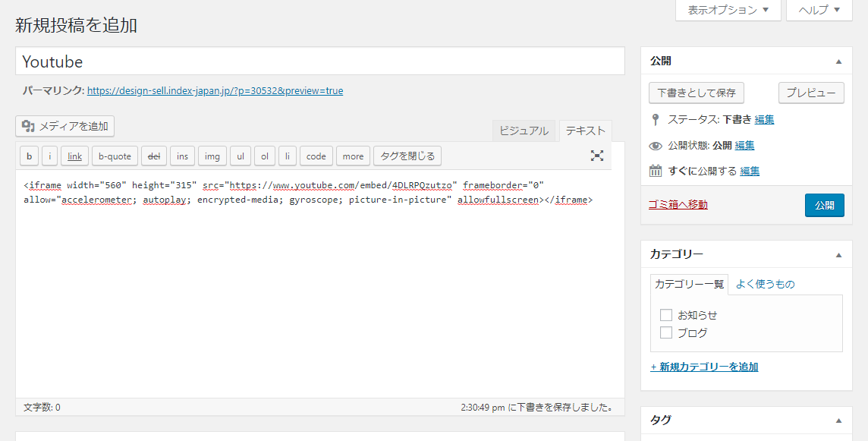Tick the ブログ category checkbox
This screenshot has height=441, width=868.
click(x=666, y=332)
